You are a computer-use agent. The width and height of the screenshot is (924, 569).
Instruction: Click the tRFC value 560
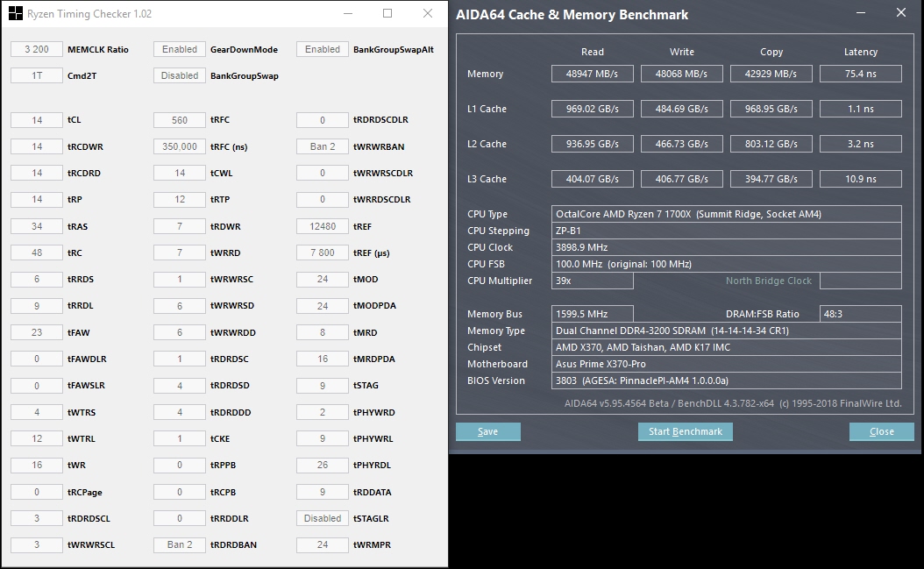pos(180,120)
